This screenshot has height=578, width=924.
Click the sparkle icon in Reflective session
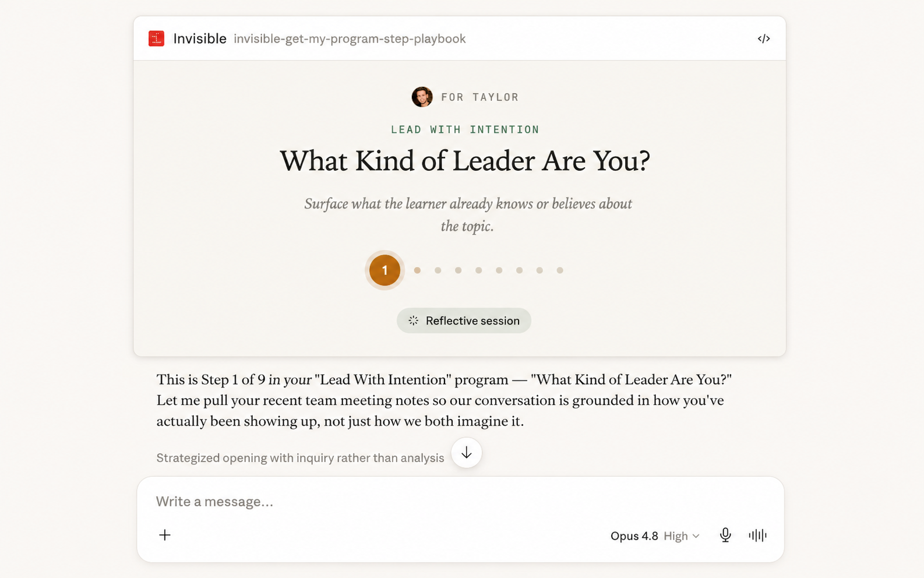413,320
